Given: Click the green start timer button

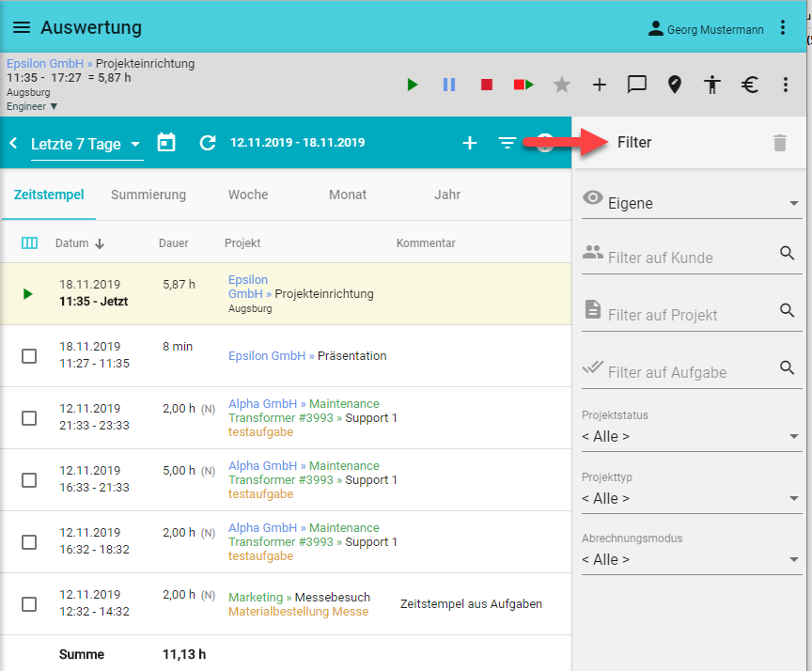Looking at the screenshot, I should point(412,85).
